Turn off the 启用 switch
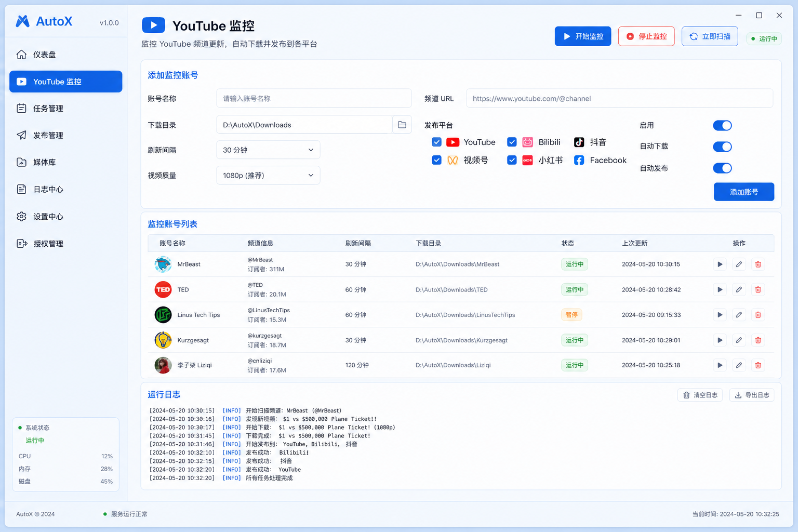 click(722, 125)
